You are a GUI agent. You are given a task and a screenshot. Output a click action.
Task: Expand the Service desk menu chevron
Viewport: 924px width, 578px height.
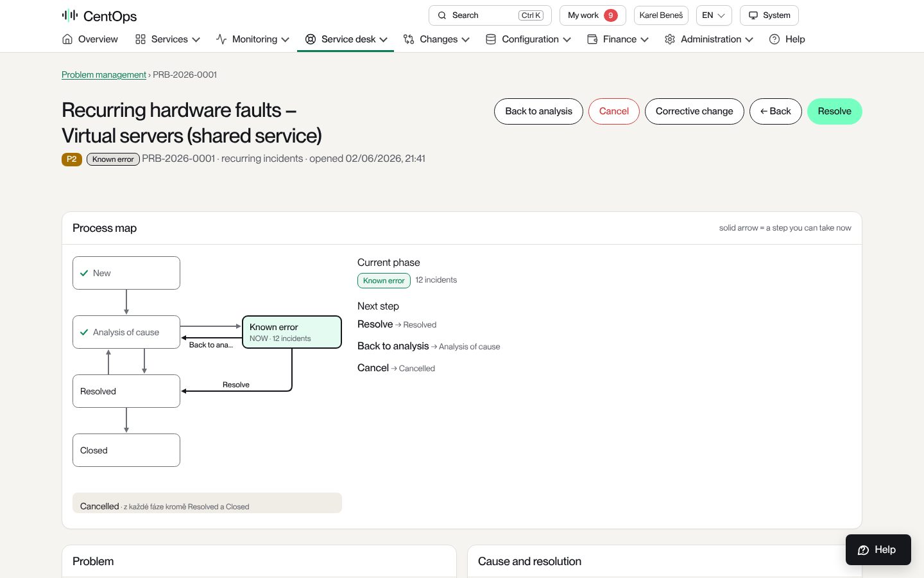pyautogui.click(x=384, y=39)
